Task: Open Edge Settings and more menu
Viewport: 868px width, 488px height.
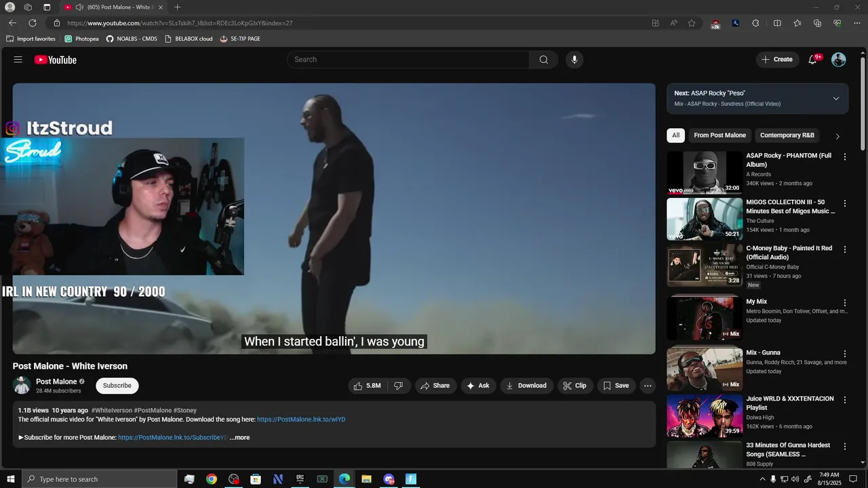Action: click(x=857, y=23)
